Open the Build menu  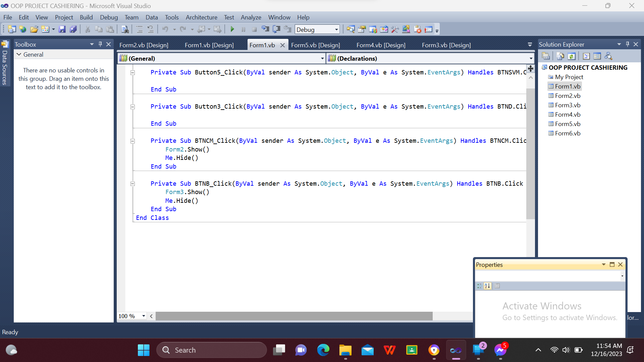(x=86, y=17)
